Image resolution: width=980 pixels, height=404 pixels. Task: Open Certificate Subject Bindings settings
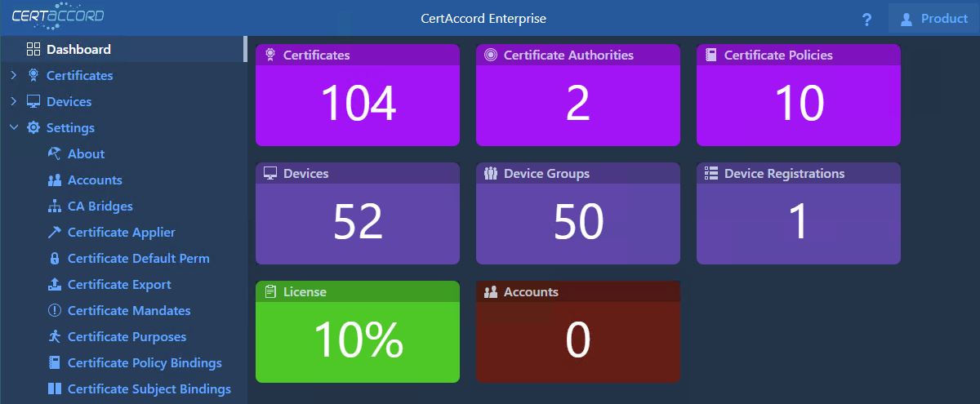[x=149, y=388]
